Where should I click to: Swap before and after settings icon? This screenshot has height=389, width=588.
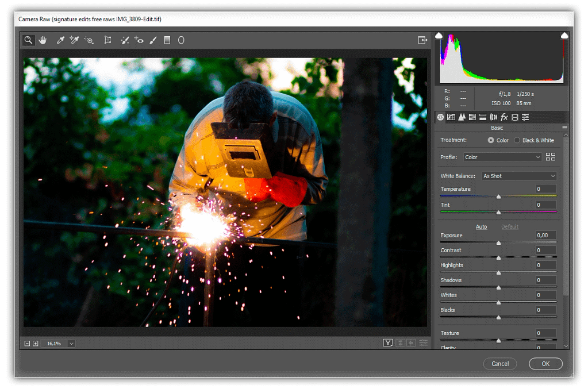pyautogui.click(x=400, y=343)
